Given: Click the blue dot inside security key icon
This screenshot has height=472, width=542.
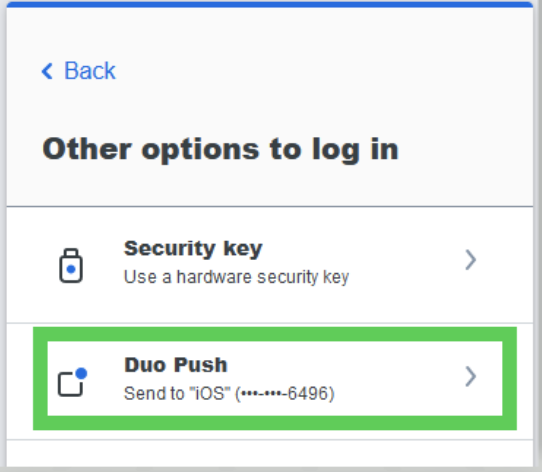Looking at the screenshot, I should [71, 269].
